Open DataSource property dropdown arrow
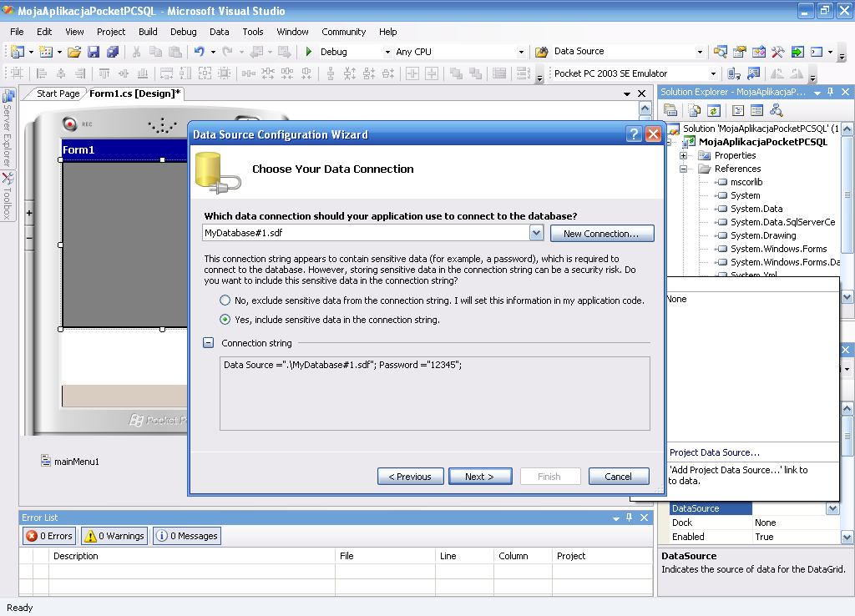 832,508
